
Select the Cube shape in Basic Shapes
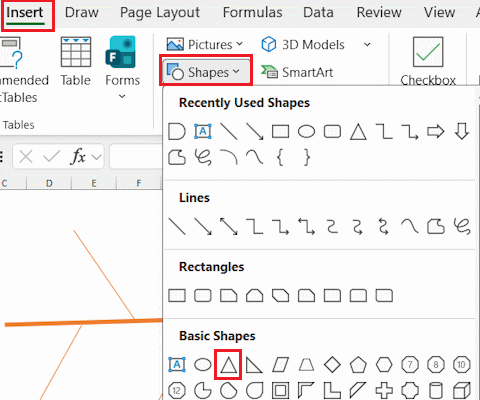coord(462,390)
